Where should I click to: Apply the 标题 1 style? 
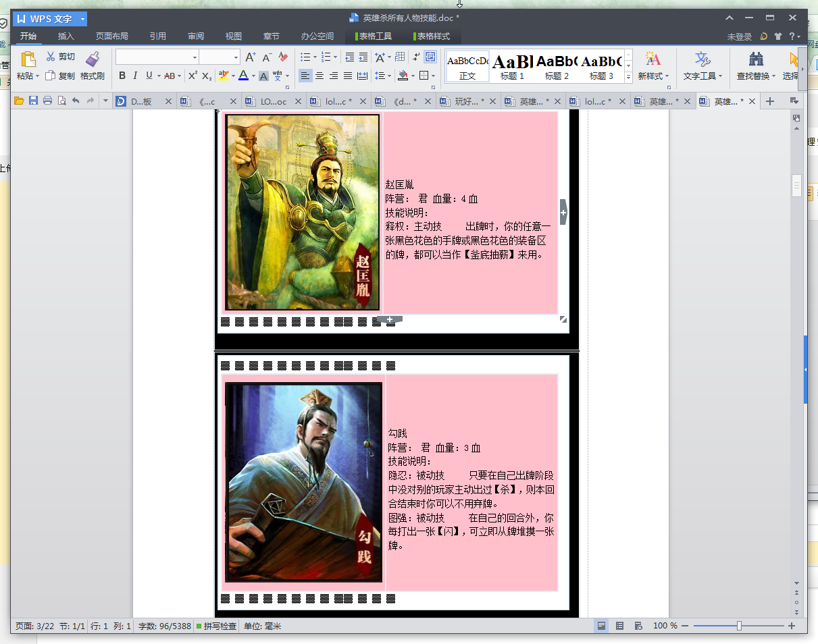click(x=513, y=67)
